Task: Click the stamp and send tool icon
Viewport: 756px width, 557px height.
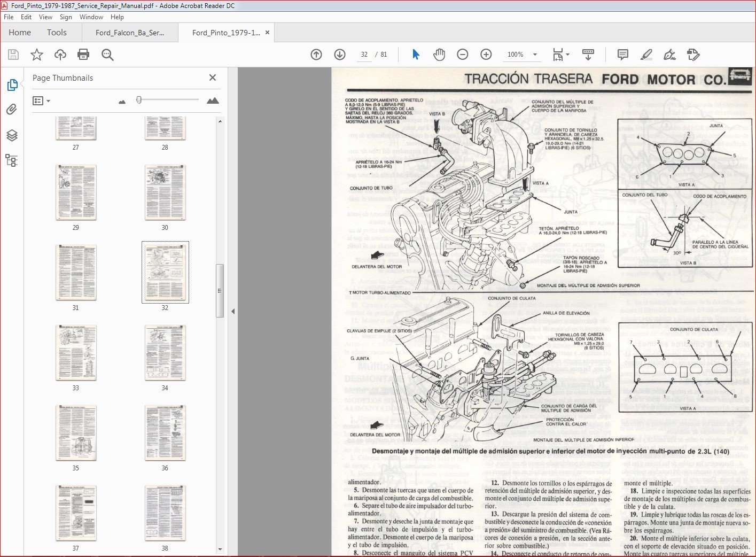Action: pyautogui.click(x=693, y=55)
